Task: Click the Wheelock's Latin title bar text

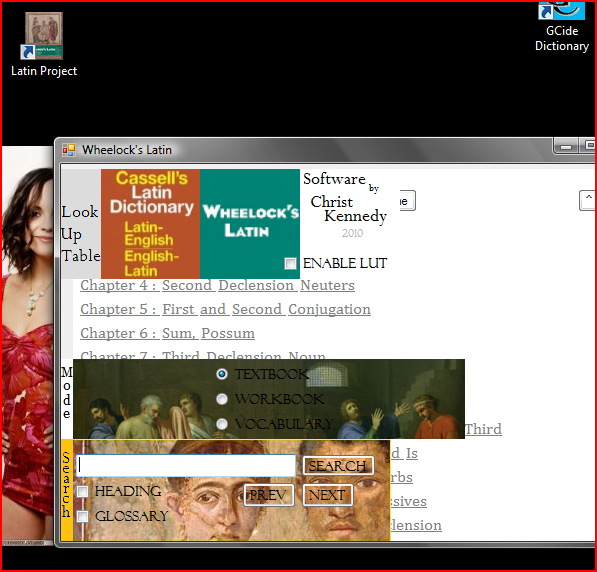Action: (x=127, y=150)
